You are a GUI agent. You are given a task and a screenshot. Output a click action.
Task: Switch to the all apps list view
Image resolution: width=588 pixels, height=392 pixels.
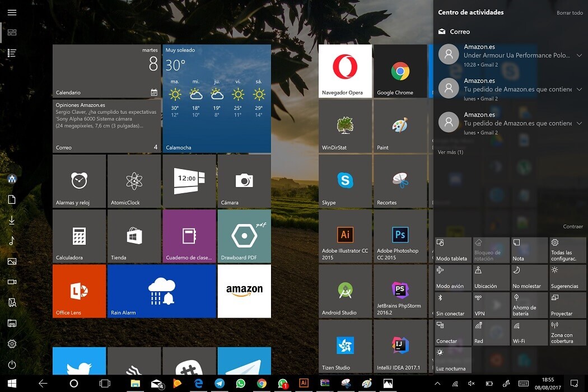pos(12,53)
